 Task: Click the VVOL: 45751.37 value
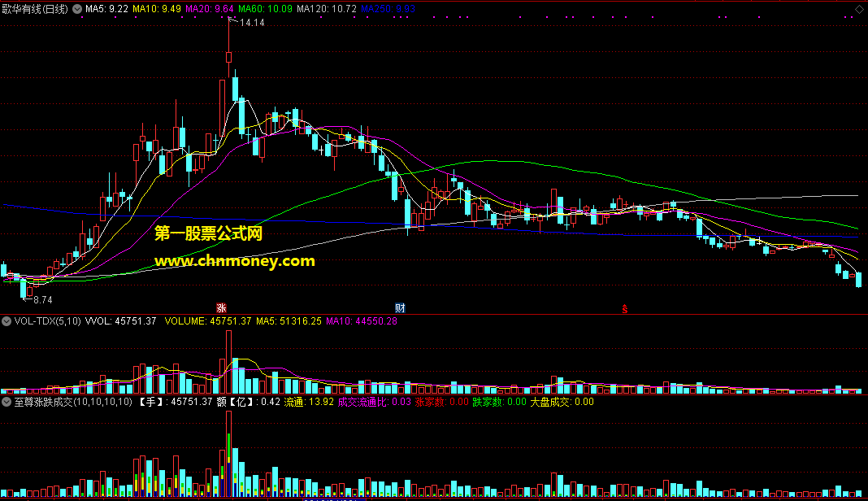click(x=120, y=321)
